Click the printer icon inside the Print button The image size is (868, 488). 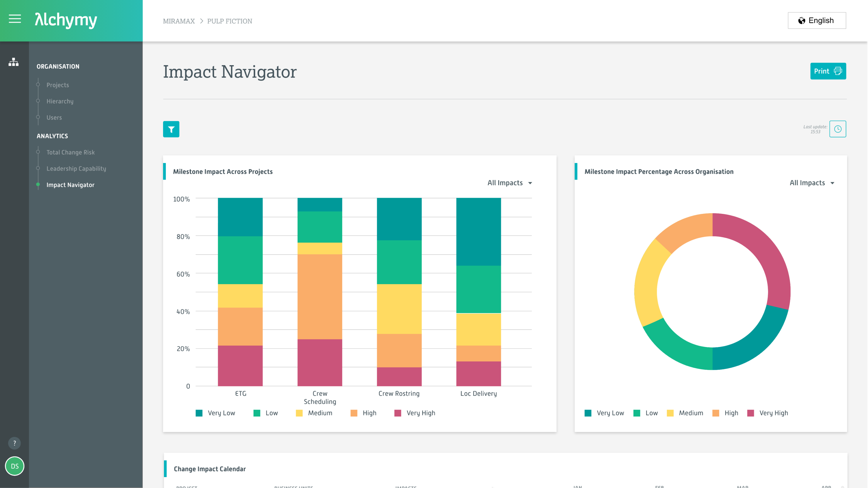837,71
